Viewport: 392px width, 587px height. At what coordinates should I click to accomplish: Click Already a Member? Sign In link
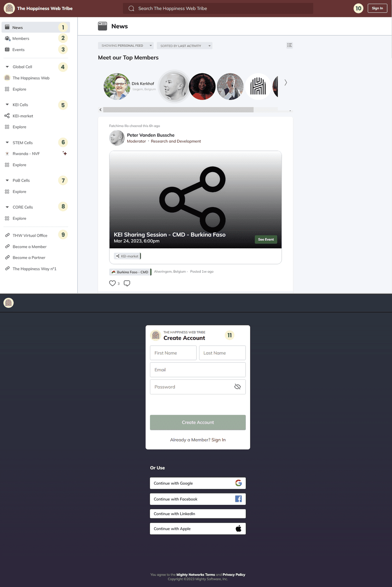(198, 440)
